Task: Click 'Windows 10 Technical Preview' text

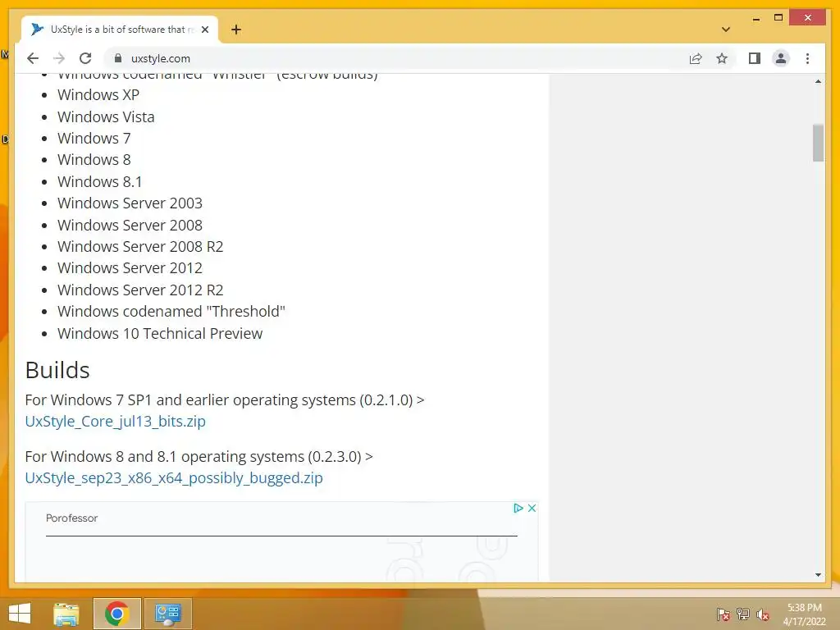Action: click(160, 333)
